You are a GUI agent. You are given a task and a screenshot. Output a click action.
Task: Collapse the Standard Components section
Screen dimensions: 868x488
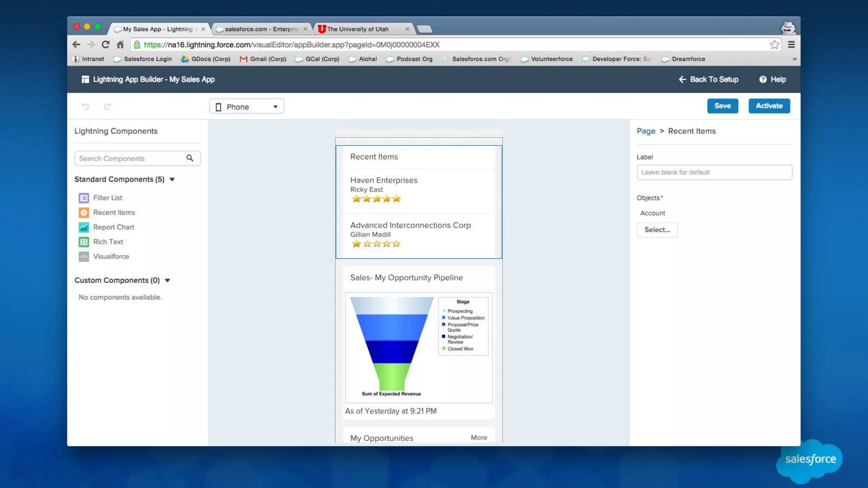(172, 180)
